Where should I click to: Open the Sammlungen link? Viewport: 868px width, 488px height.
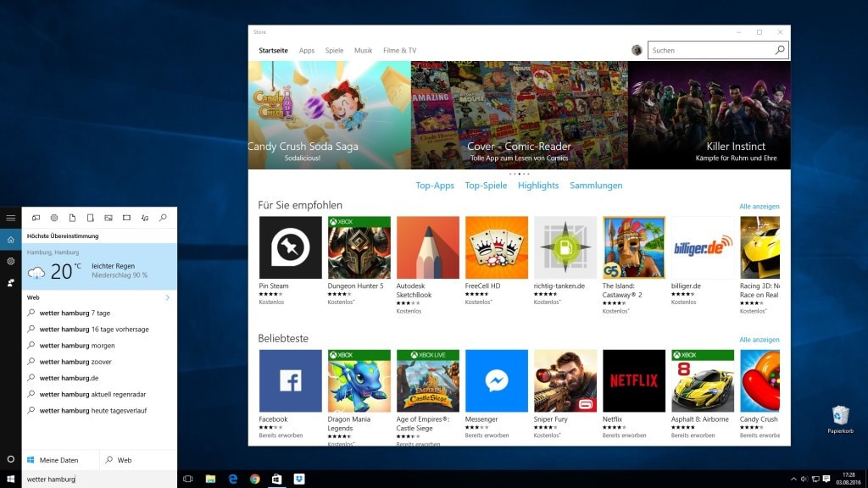point(596,186)
